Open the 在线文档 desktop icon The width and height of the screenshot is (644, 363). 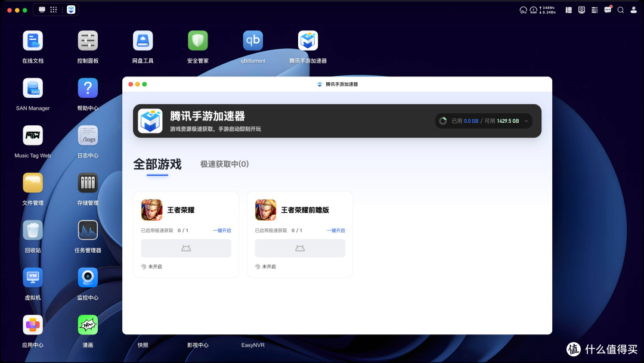point(33,41)
